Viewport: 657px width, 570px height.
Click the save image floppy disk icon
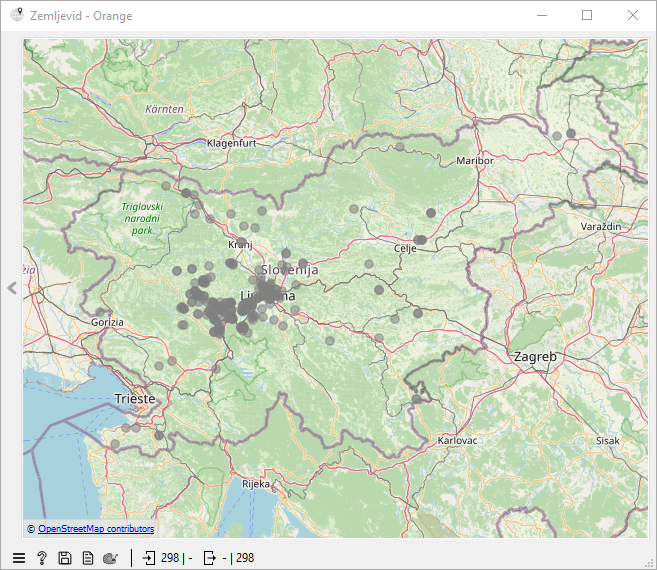tap(65, 558)
